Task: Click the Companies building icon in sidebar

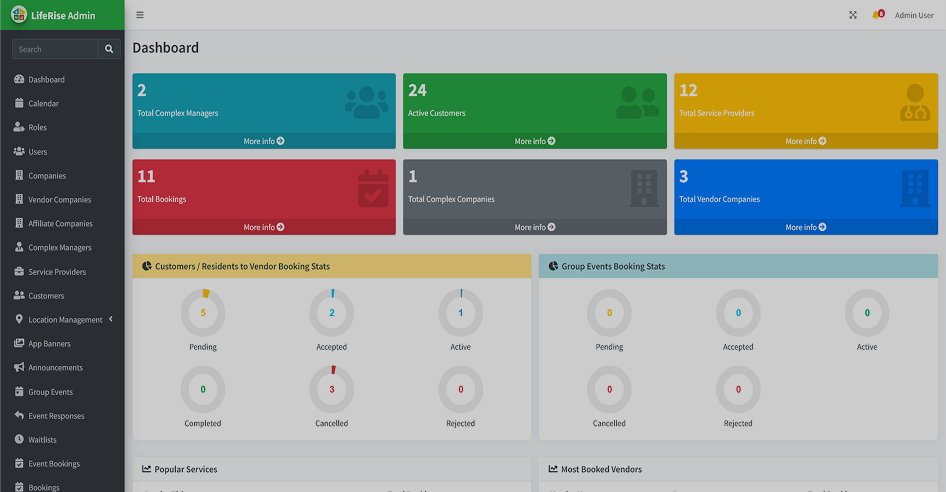Action: 19,176
